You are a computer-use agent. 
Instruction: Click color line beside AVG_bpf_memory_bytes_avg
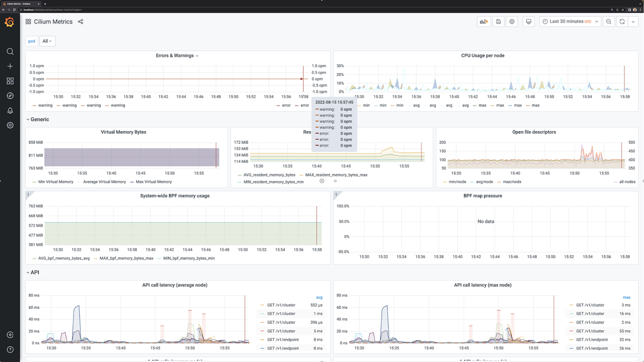34,259
